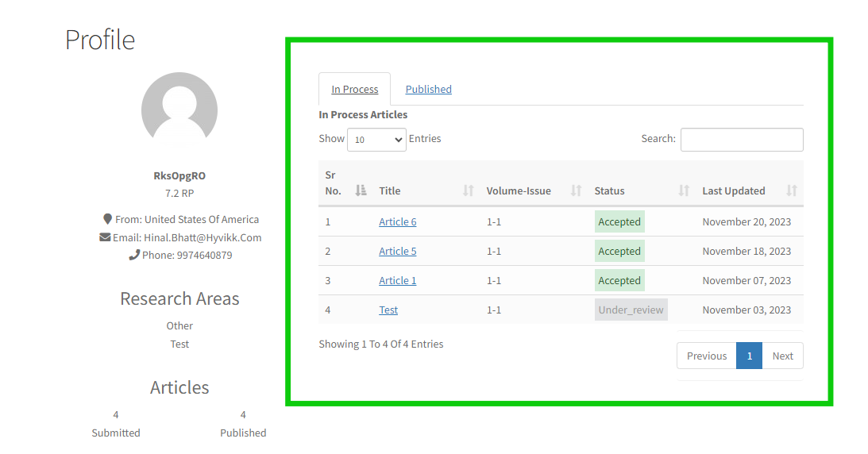Viewport: 868px width, 454px height.
Task: Click the email envelope icon
Action: pyautogui.click(x=105, y=237)
